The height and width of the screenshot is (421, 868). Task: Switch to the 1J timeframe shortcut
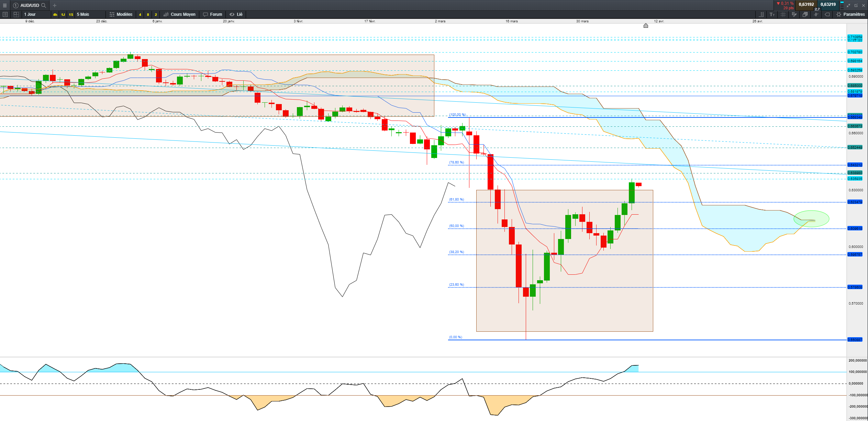(63, 14)
